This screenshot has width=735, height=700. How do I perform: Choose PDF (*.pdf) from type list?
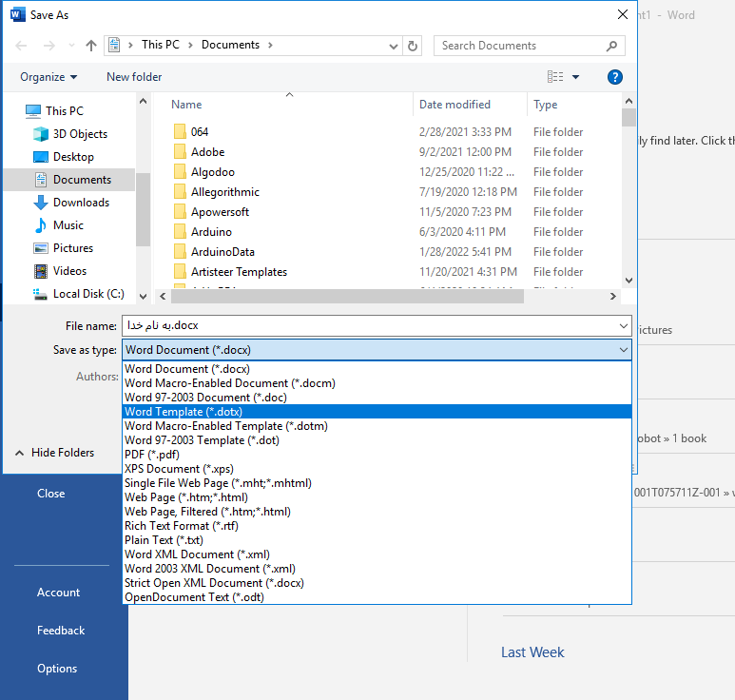[x=152, y=455]
